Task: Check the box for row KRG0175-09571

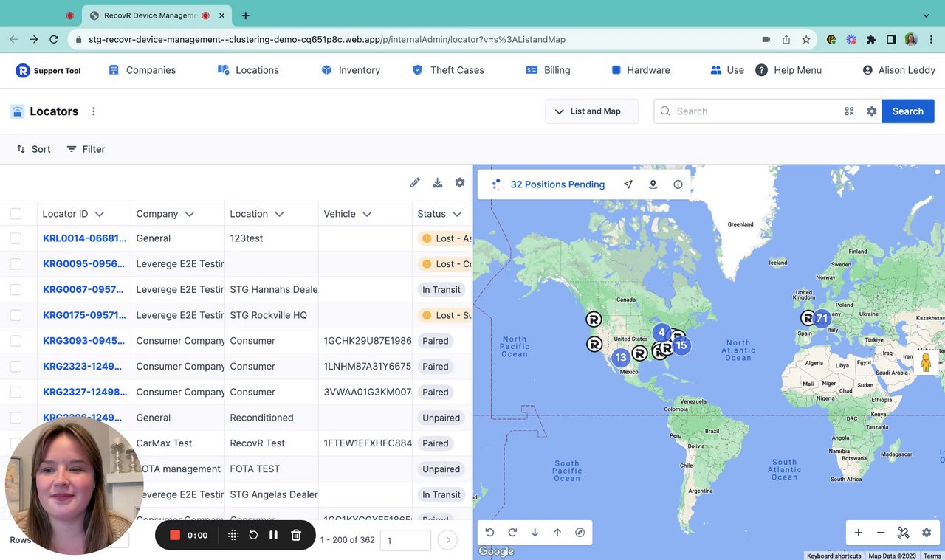Action: tap(16, 315)
